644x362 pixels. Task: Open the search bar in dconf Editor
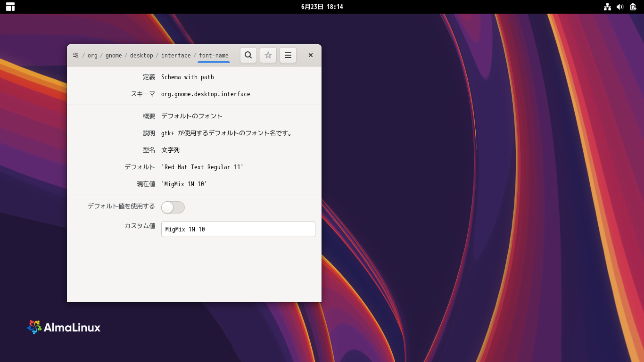pos(248,55)
